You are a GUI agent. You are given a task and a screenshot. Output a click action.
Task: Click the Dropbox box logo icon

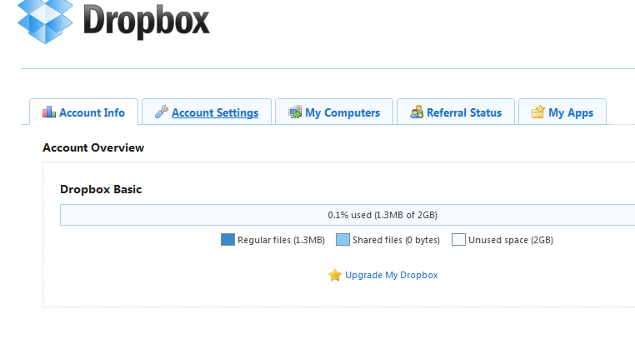pos(45,21)
